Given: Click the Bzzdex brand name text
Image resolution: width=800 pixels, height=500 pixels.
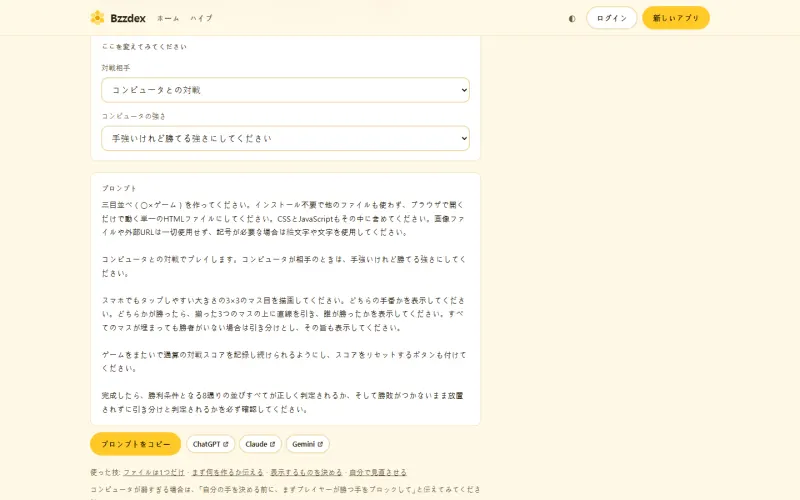Looking at the screenshot, I should pos(128,18).
